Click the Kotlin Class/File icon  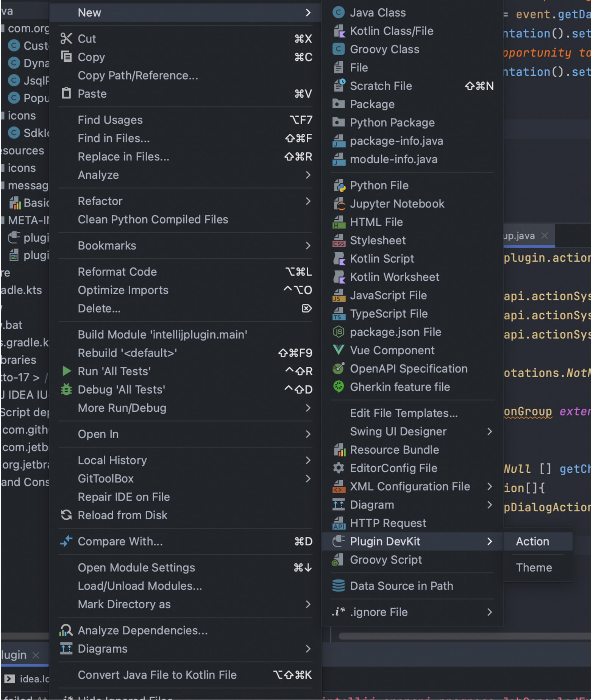[339, 31]
